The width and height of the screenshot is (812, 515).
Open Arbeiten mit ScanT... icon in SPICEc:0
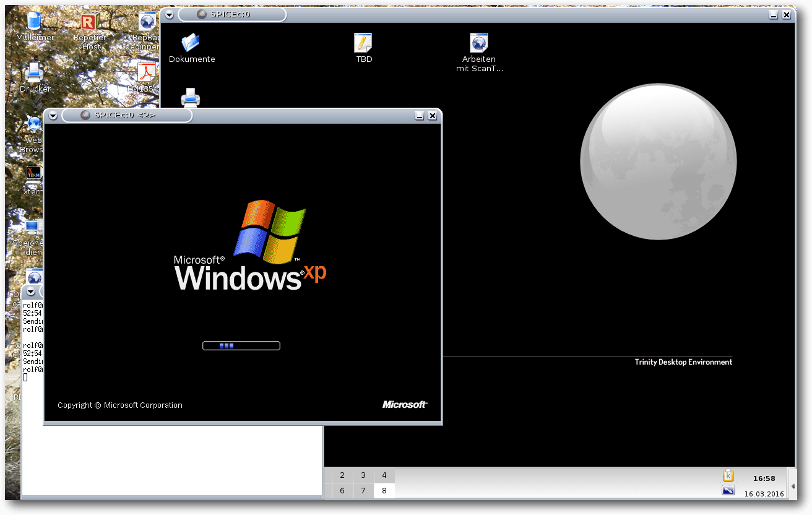tap(479, 43)
